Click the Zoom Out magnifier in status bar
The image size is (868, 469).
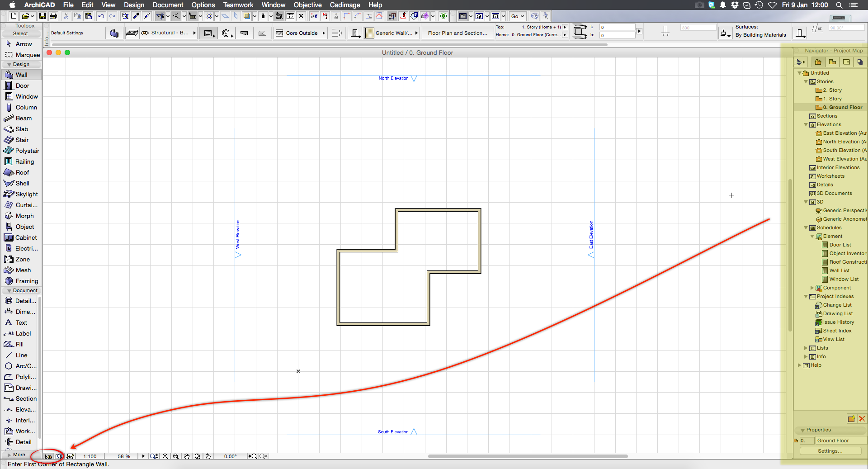(176, 456)
